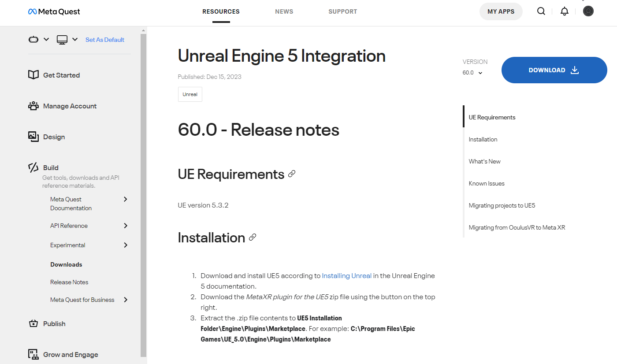Switch to the Support tab
Image resolution: width=617 pixels, height=364 pixels.
tap(342, 11)
